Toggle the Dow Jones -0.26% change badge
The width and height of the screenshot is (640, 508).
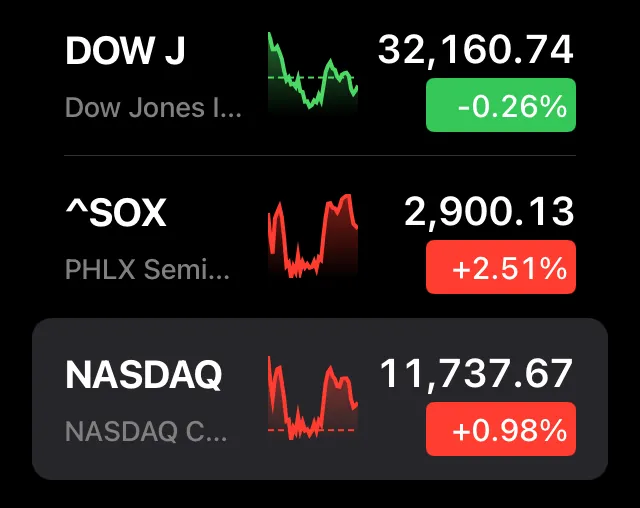pos(501,105)
